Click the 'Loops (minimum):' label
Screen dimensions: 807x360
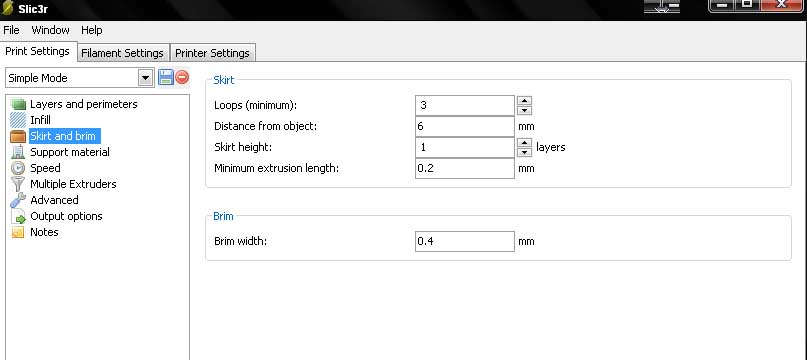[x=255, y=106]
